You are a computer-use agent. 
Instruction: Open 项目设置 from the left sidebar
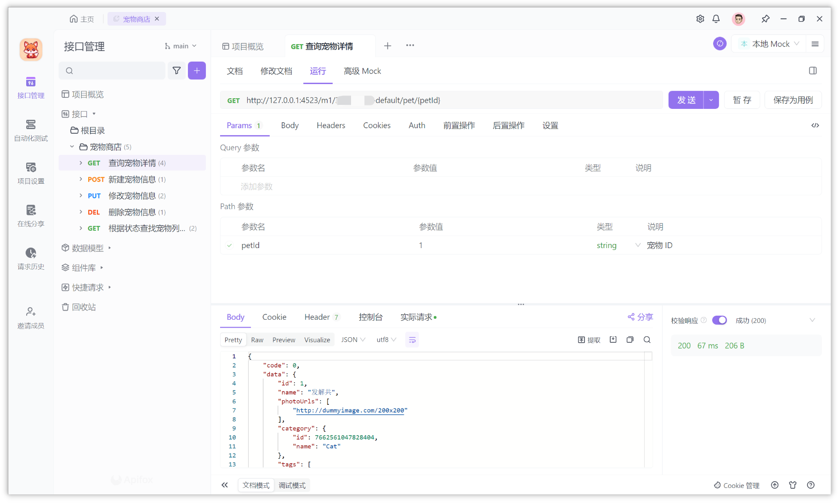[x=30, y=172]
